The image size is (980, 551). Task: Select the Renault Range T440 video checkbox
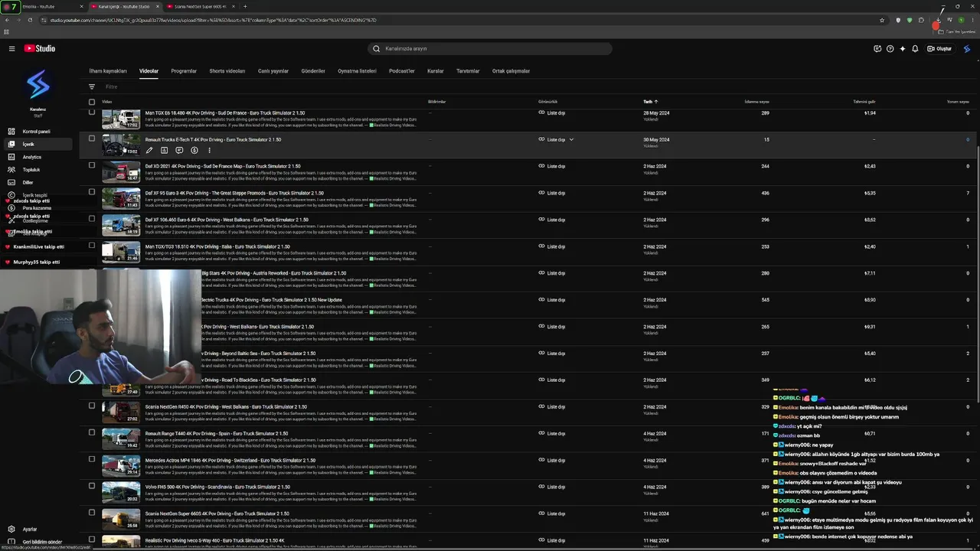92,433
